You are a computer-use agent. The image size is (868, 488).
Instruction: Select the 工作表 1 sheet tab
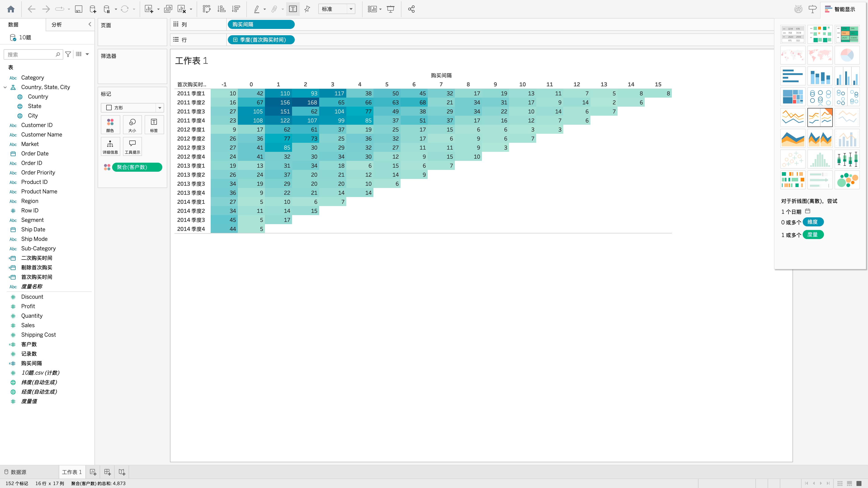click(72, 472)
